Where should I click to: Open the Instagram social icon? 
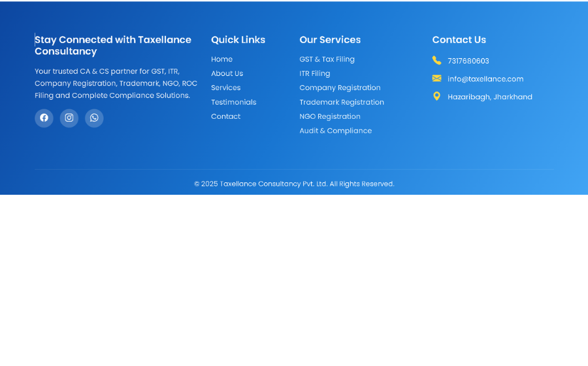click(69, 118)
